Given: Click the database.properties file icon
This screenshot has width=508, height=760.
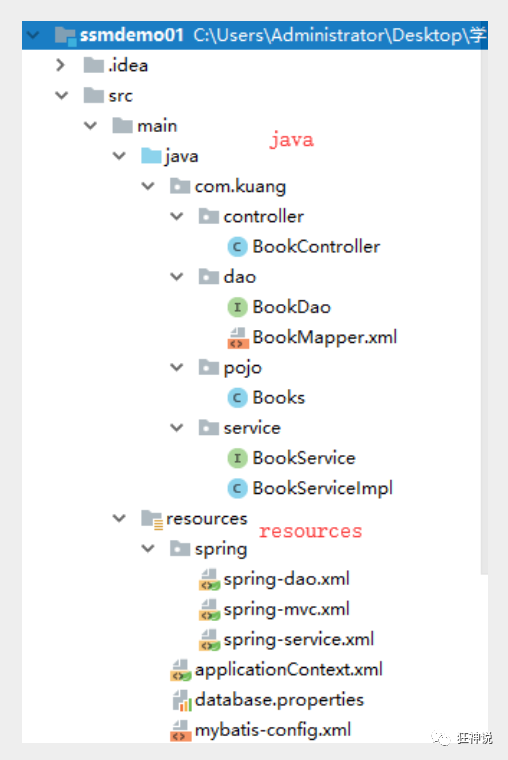Looking at the screenshot, I should click(182, 700).
